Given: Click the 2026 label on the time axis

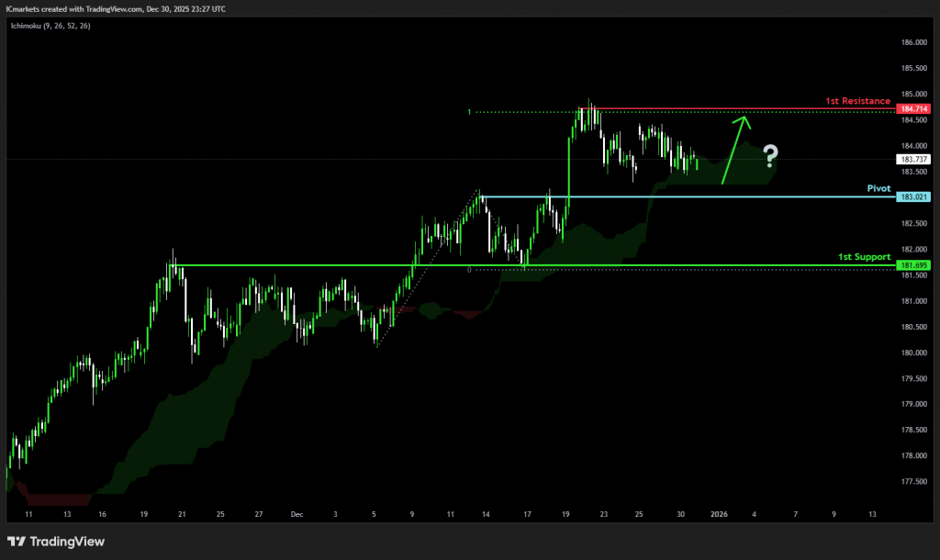Looking at the screenshot, I should click(x=719, y=515).
